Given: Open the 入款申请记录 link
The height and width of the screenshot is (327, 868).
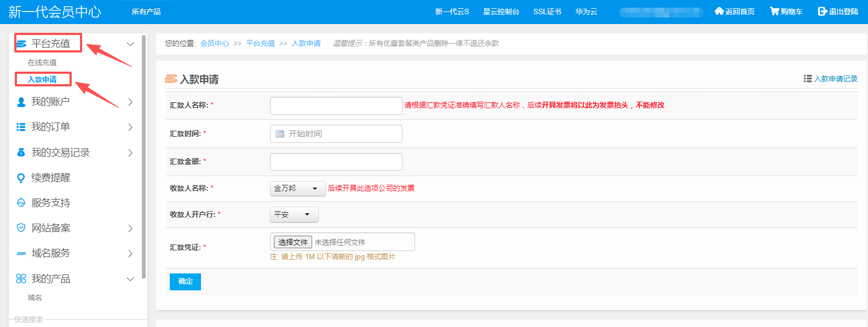Looking at the screenshot, I should click(831, 79).
